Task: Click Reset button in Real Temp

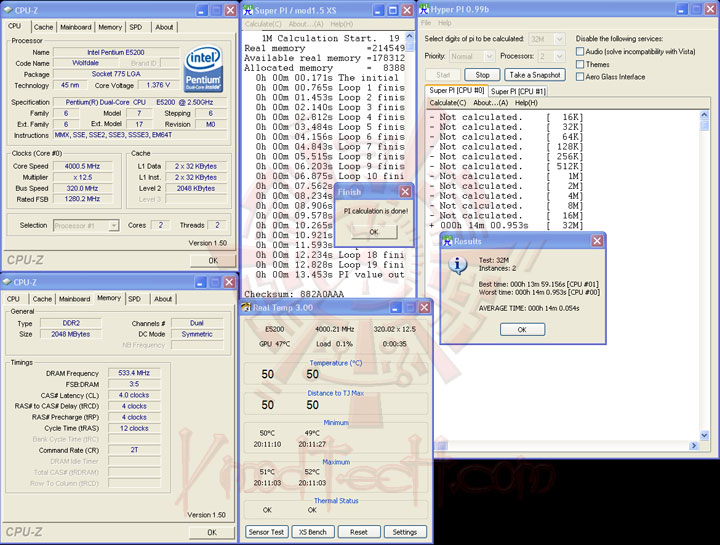Action: tap(359, 532)
